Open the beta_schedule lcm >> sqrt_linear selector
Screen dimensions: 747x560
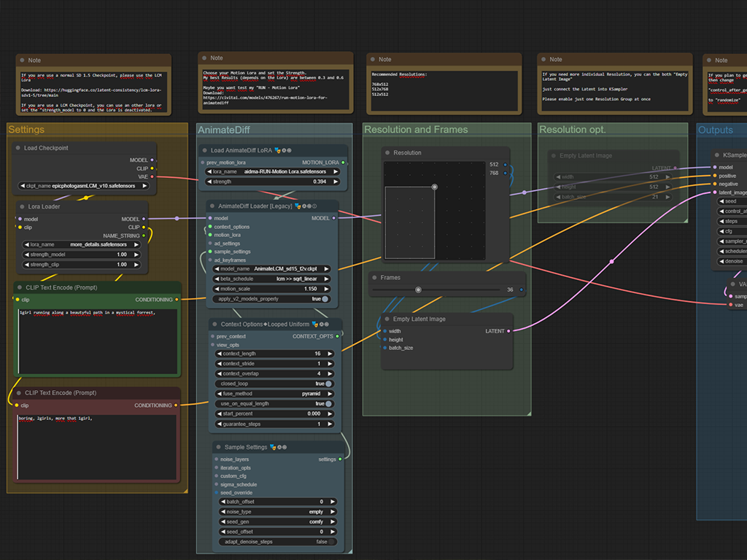[x=271, y=279]
